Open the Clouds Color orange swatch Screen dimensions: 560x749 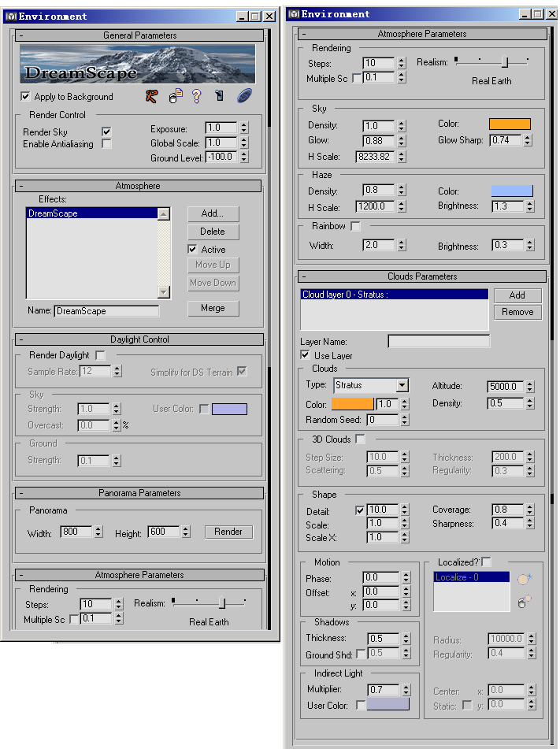click(352, 403)
